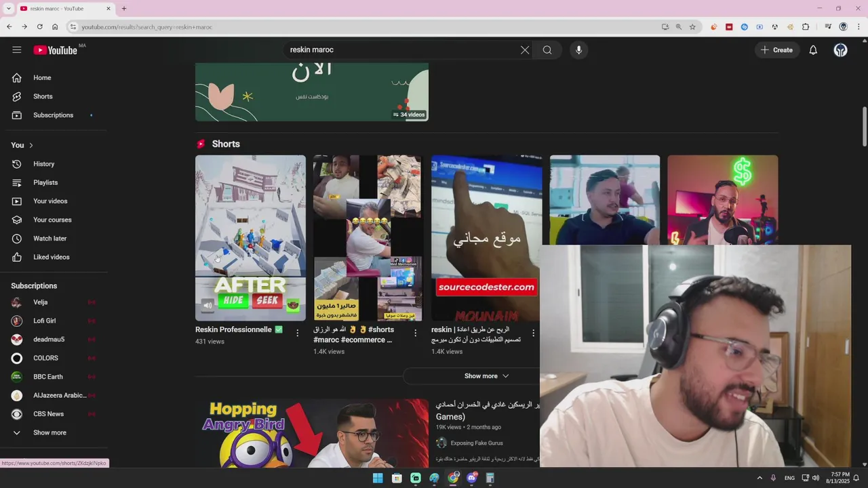868x488 pixels.
Task: Open the taskbar clock and date
Action: tap(837, 478)
